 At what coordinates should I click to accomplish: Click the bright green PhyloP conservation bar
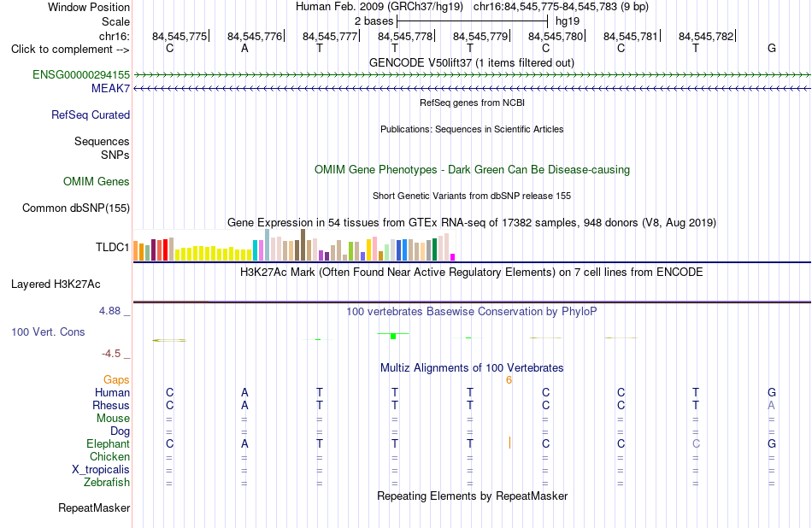tap(393, 337)
